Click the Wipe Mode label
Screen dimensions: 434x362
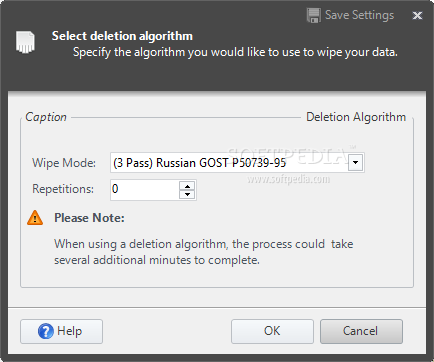click(64, 163)
